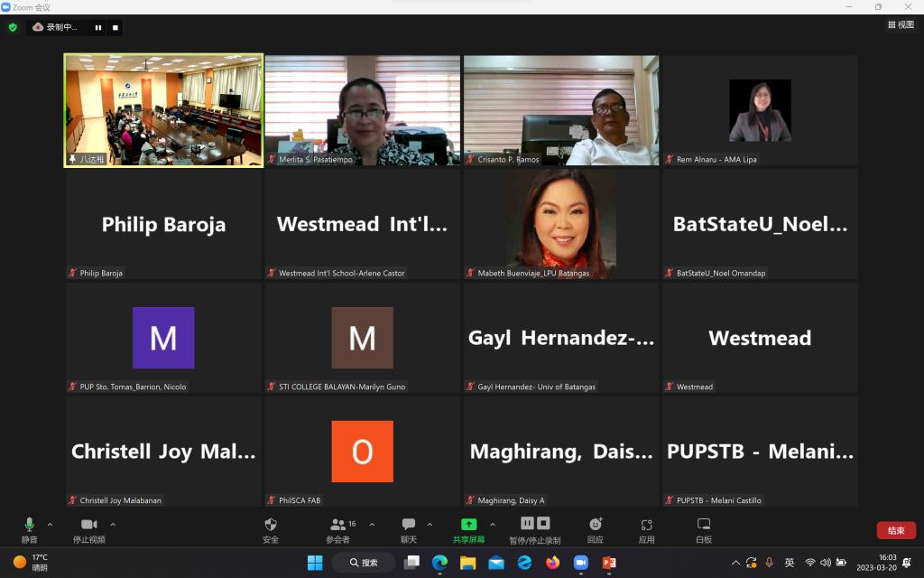
Task: Open the Whiteboard (白板) icon
Action: pos(704,525)
